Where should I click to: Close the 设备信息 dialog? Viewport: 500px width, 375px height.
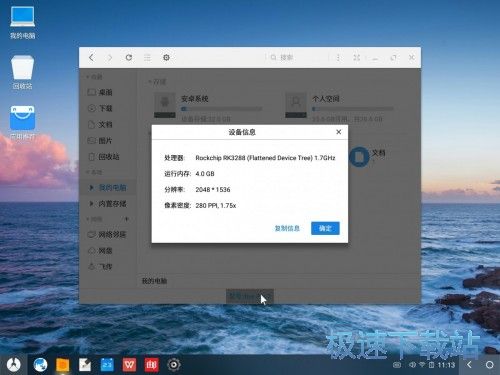(339, 132)
